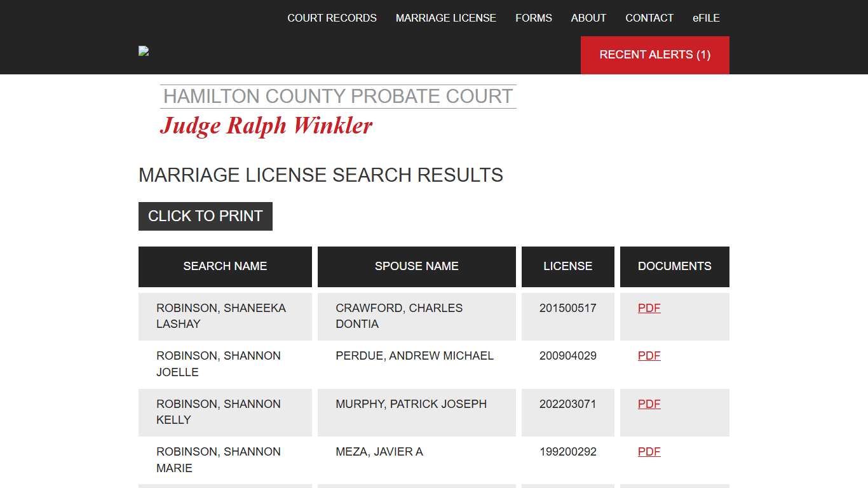Open PDF for license 199200292

(x=649, y=452)
